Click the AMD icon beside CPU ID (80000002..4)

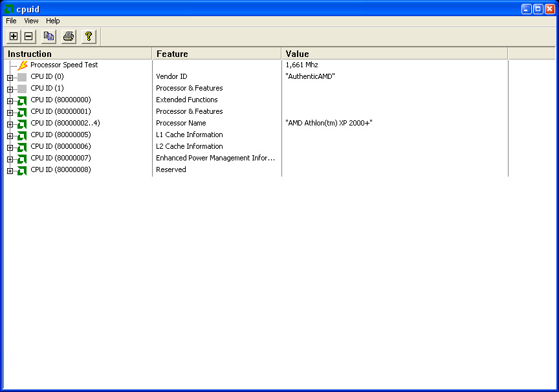pyautogui.click(x=22, y=124)
